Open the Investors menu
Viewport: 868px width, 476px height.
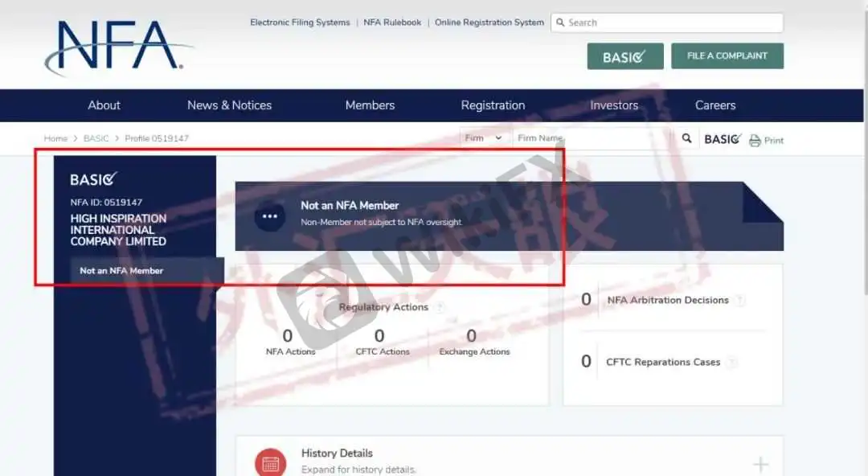click(x=614, y=105)
